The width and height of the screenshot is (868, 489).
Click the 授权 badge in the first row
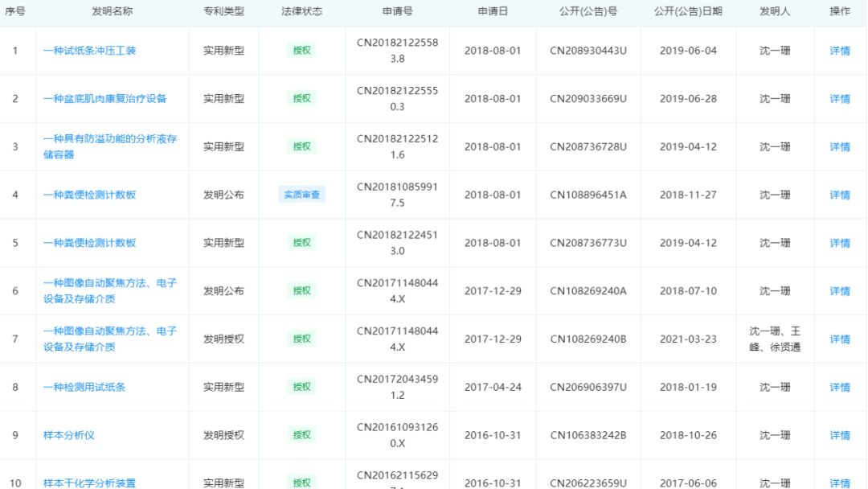(302, 50)
